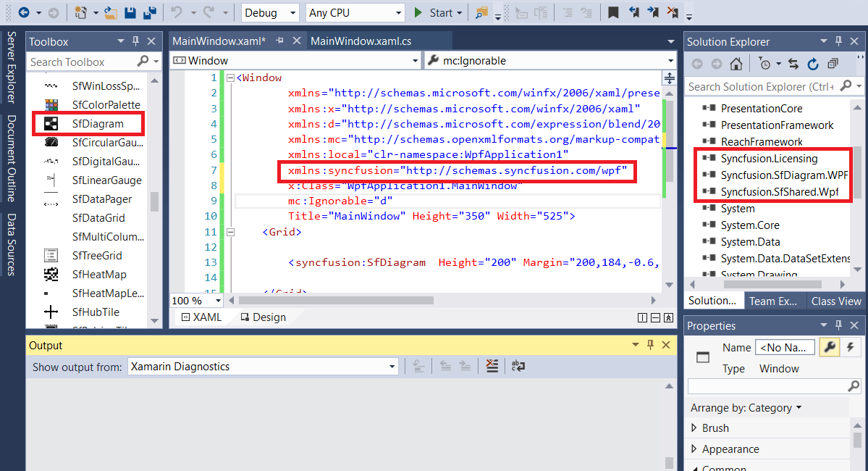Open the Any CPU platform dropdown

[x=398, y=12]
